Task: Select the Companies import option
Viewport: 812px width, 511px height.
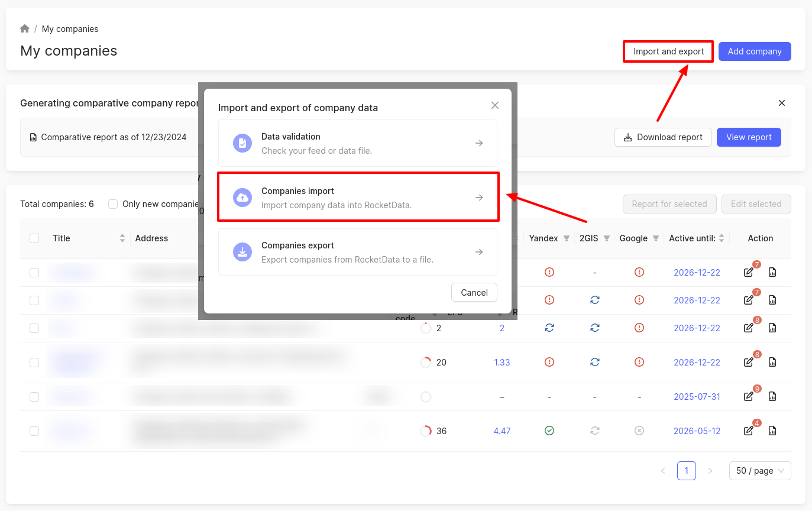Action: point(358,198)
